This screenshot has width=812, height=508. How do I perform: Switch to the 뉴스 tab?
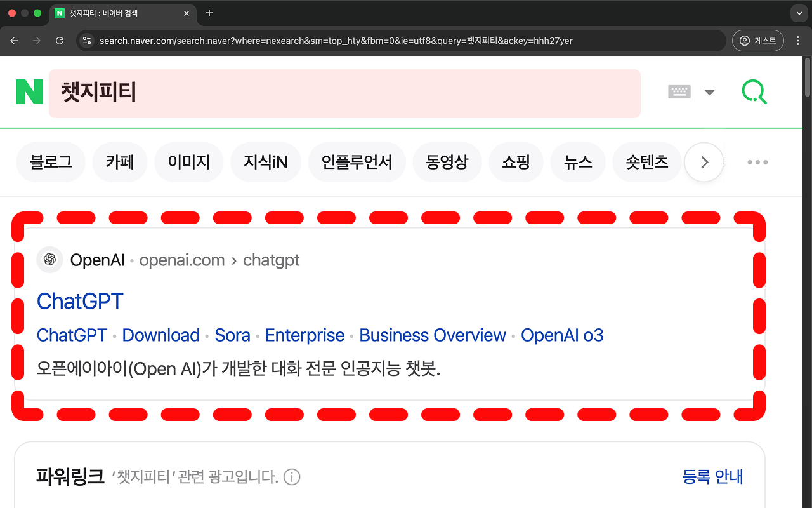click(578, 163)
